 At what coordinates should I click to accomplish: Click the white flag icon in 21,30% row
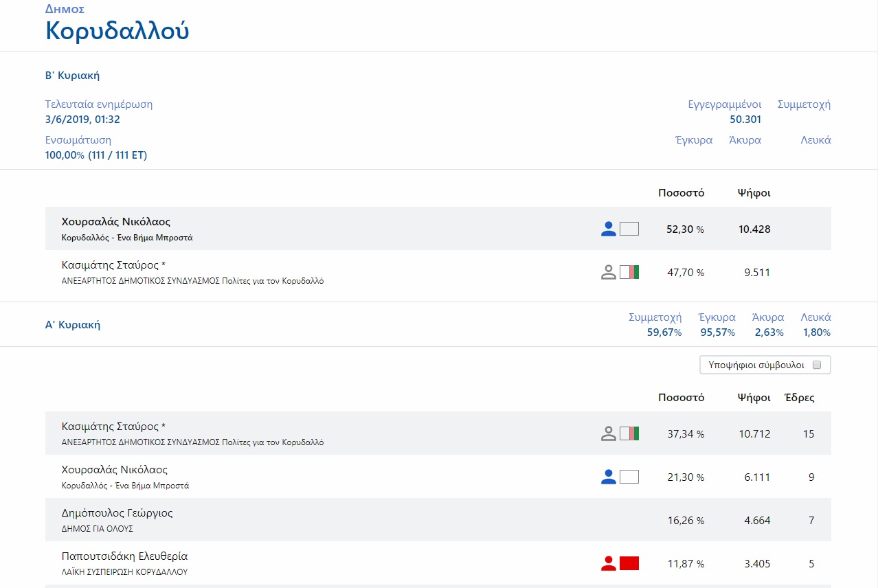[629, 477]
